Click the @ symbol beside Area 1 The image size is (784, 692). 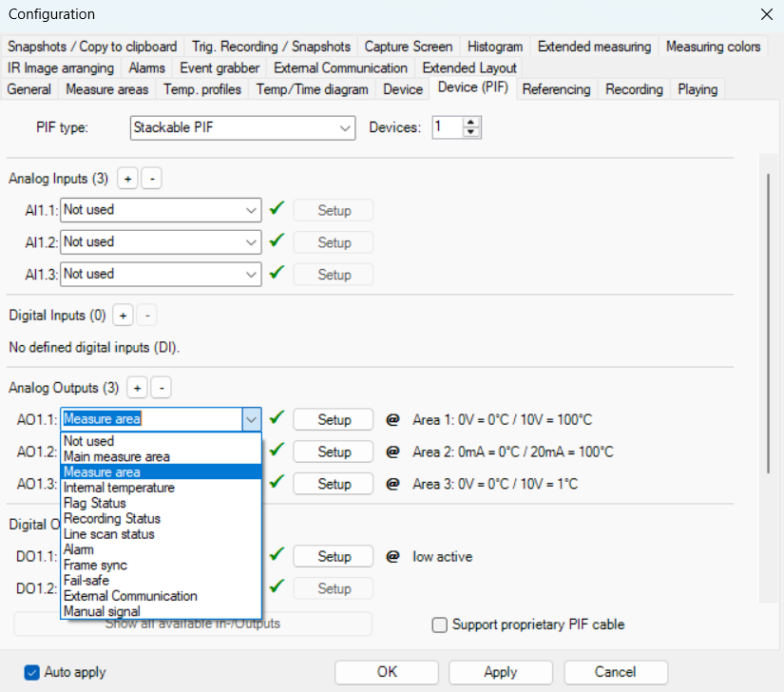click(x=392, y=419)
